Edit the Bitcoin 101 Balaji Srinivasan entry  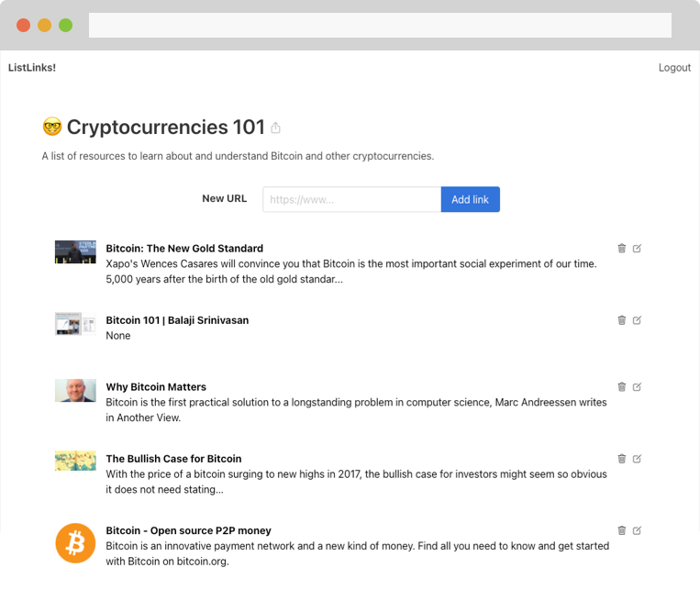pos(638,320)
